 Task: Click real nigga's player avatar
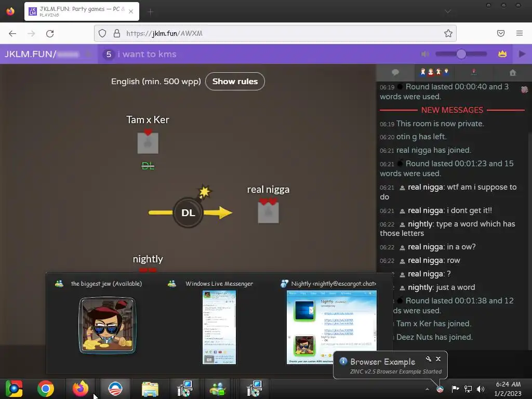pyautogui.click(x=269, y=212)
